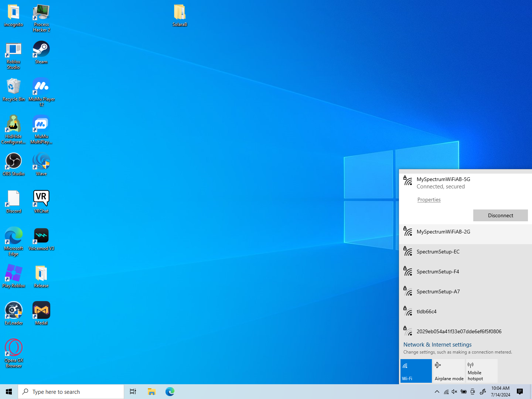532x399 pixels.
Task: Show hidden system tray icons
Action: point(437,392)
